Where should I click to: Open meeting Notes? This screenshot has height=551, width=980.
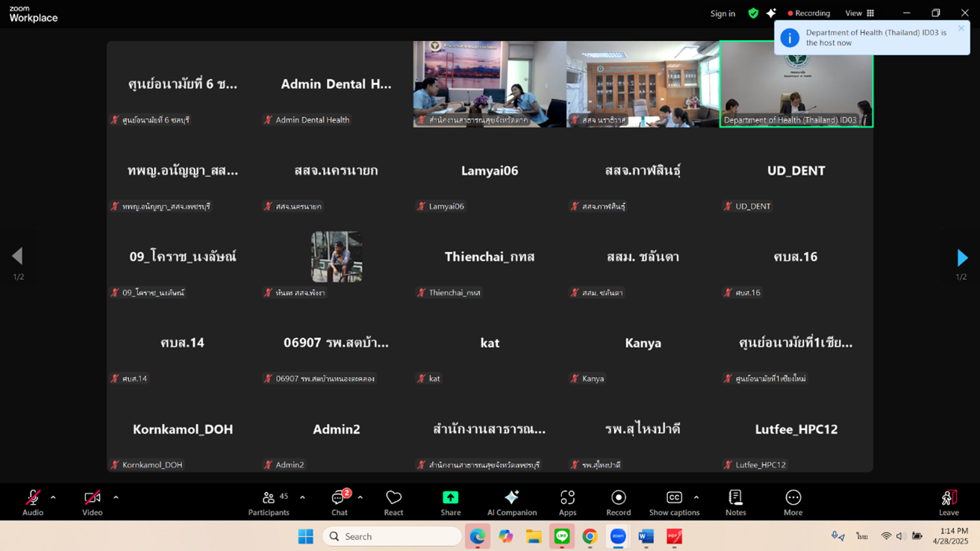click(735, 502)
